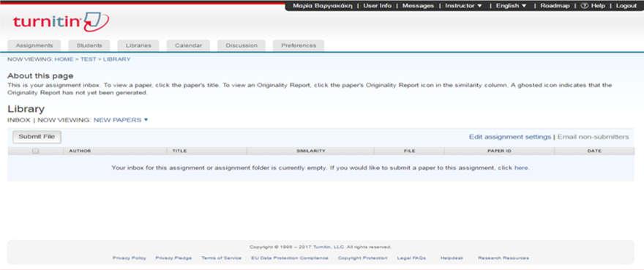Open the Roadmap link

[555, 6]
